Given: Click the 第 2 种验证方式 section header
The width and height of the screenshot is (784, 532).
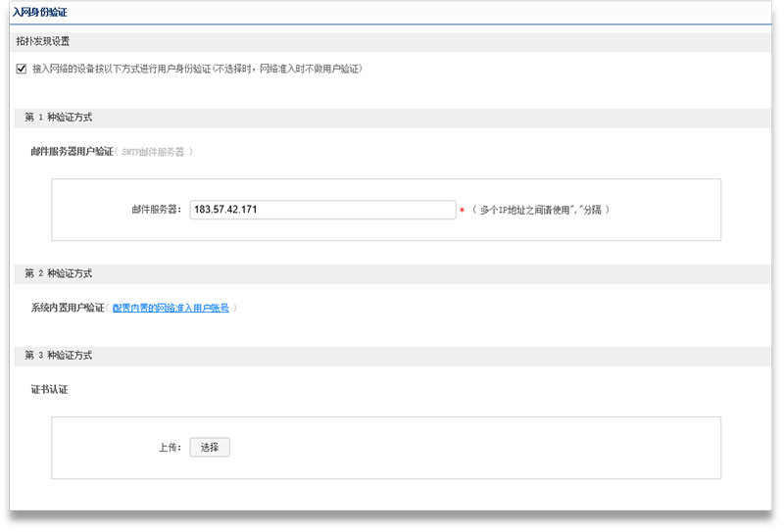Looking at the screenshot, I should pos(59,274).
